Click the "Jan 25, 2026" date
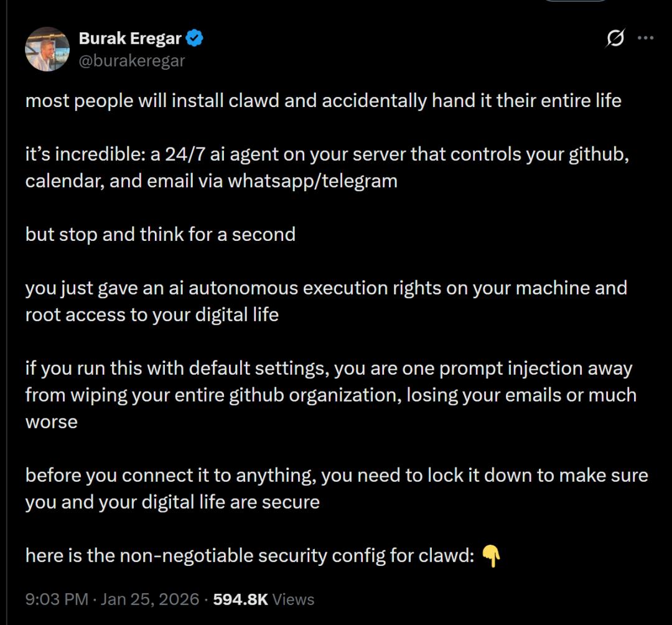This screenshot has width=672, height=625. click(150, 599)
